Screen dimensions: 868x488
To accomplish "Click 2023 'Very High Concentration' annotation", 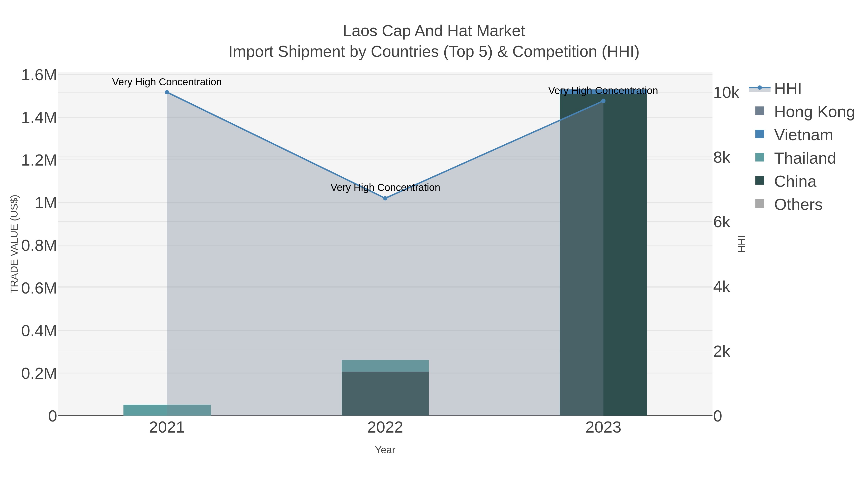I will 603,91.
